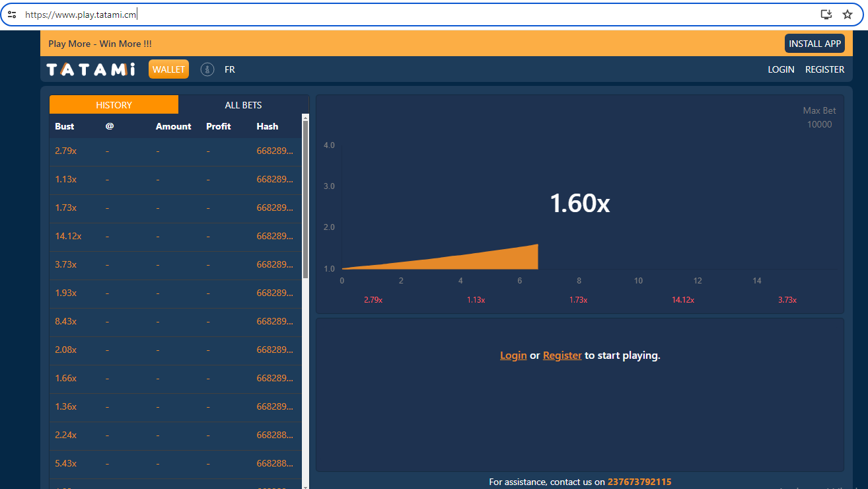868x489 pixels.
Task: Click REGISTER in the top navigation
Action: tap(824, 69)
